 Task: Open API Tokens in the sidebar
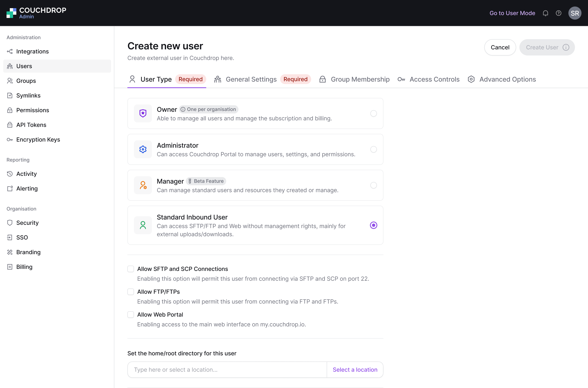click(57, 125)
